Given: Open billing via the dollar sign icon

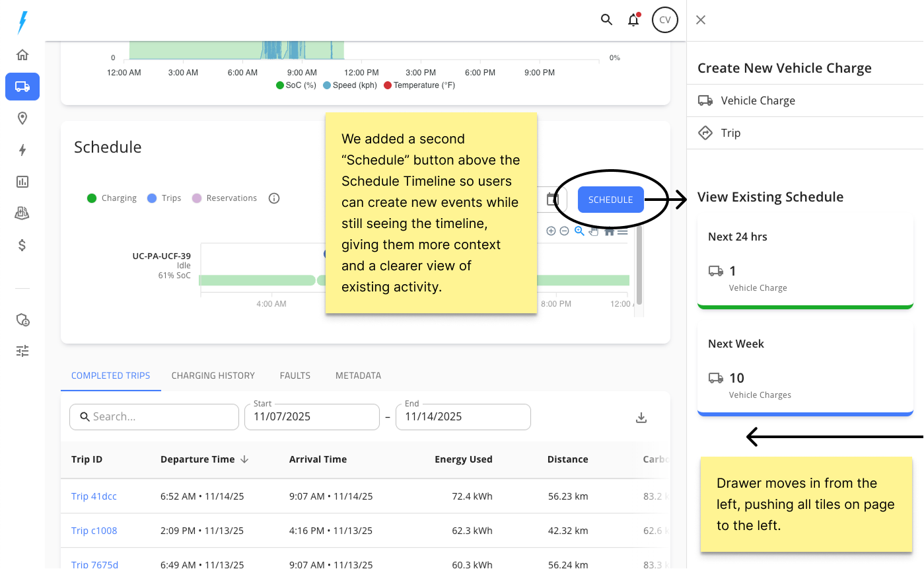Looking at the screenshot, I should point(22,245).
